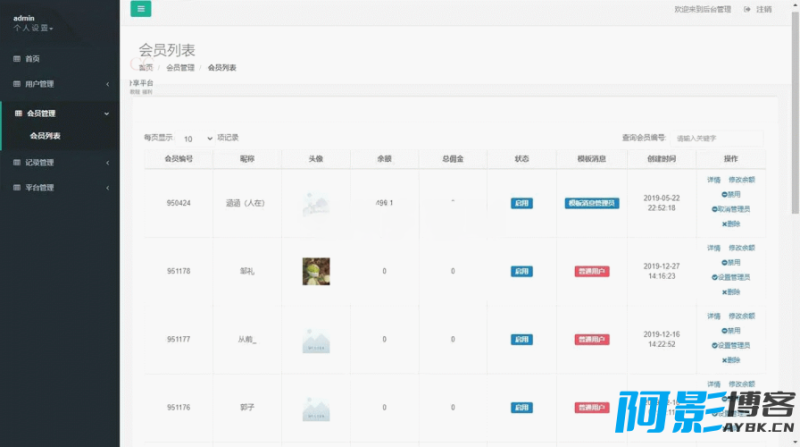Click the 查询会员编号 search input field
Screen dimensions: 800x447
(x=716, y=138)
